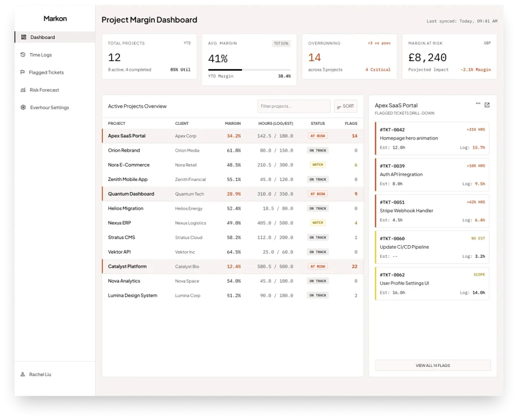Open the three-dots menu on Apex SaaS Portal panel
518x420 pixels.
click(x=478, y=104)
